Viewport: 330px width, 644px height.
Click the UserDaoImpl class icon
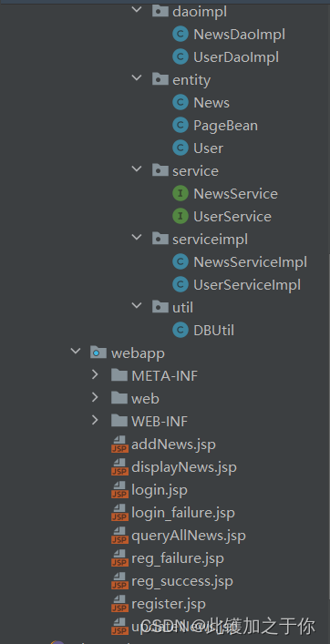[x=180, y=57]
